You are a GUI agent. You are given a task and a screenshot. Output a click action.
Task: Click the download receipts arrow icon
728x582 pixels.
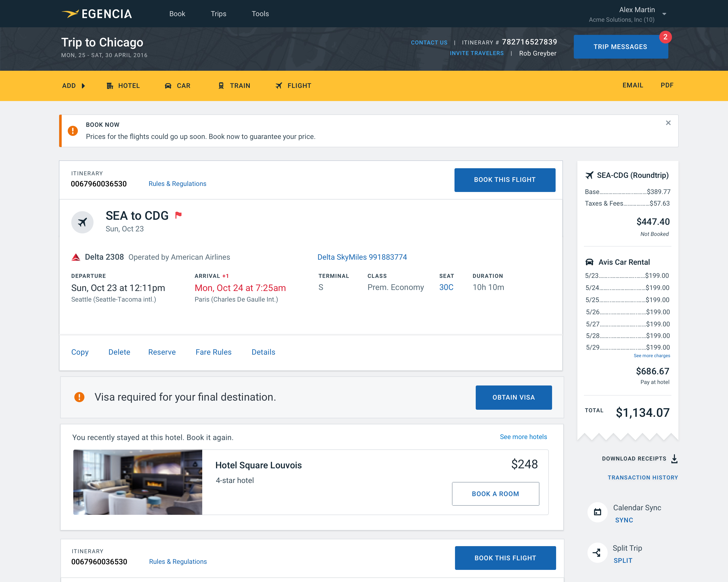point(674,458)
